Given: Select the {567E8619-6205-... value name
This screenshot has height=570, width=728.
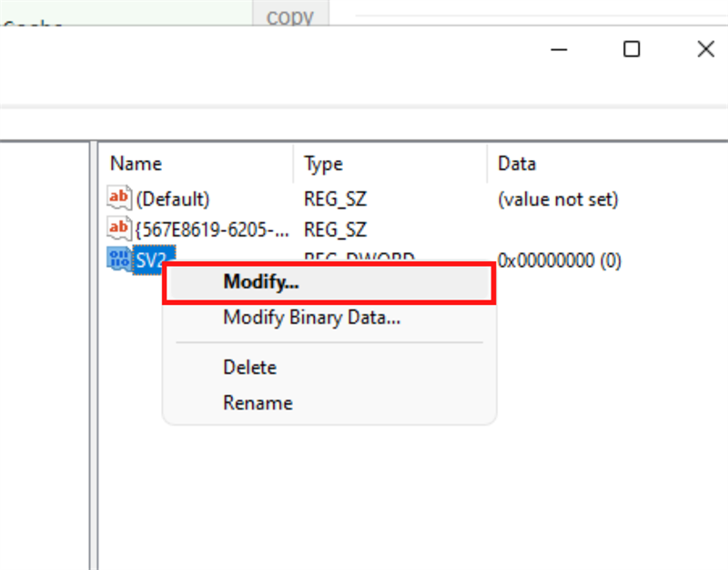Looking at the screenshot, I should 212,230.
